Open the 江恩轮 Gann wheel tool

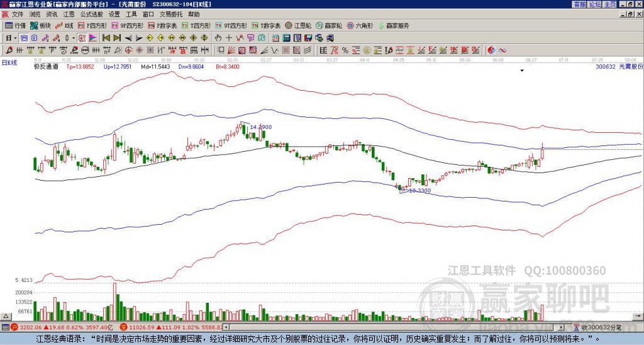[298, 25]
